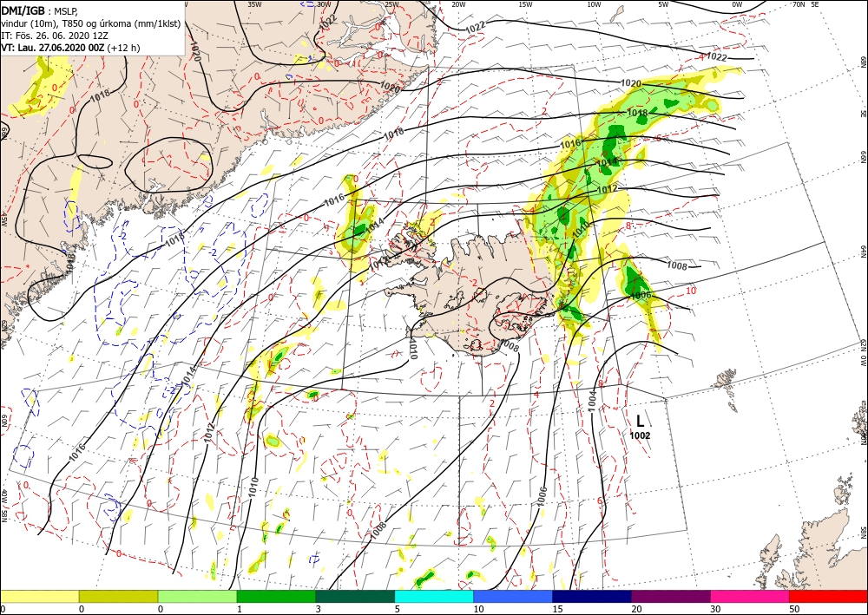Click the red '10' temperature contour label
868x615 pixels.
(x=690, y=291)
